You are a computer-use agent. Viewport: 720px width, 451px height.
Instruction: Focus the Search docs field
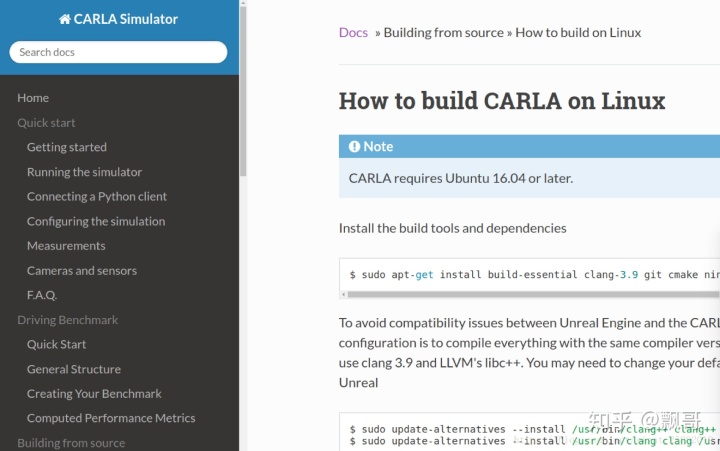(118, 52)
